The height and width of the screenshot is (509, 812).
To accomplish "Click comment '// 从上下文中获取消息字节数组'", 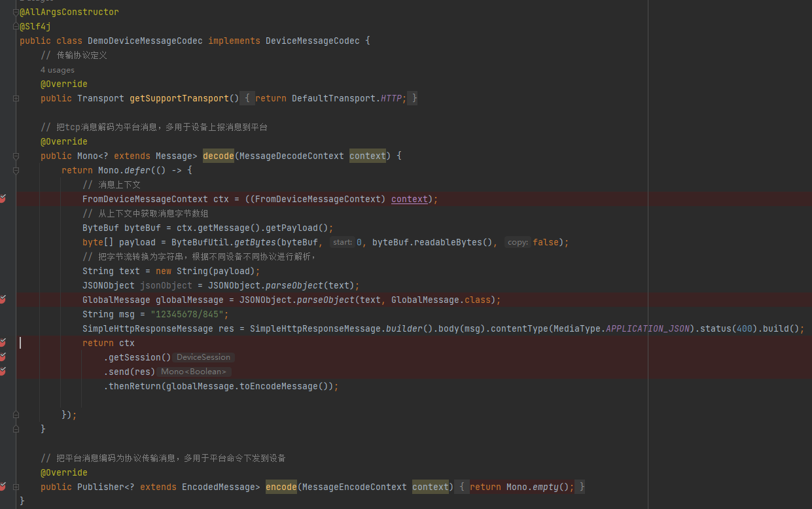I will click(x=145, y=213).
